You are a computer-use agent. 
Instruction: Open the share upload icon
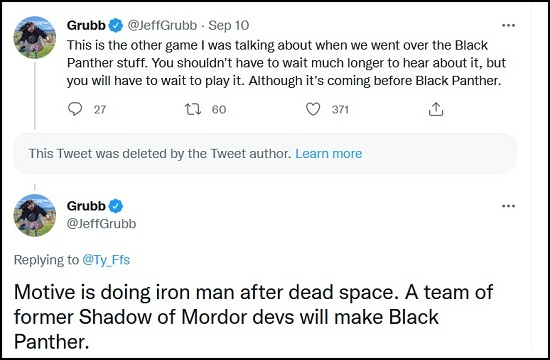(x=436, y=109)
